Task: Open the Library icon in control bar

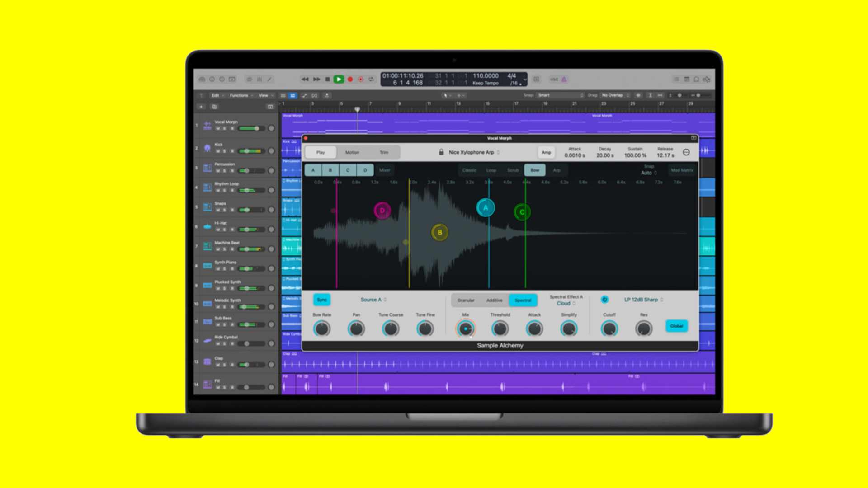Action: click(202, 80)
